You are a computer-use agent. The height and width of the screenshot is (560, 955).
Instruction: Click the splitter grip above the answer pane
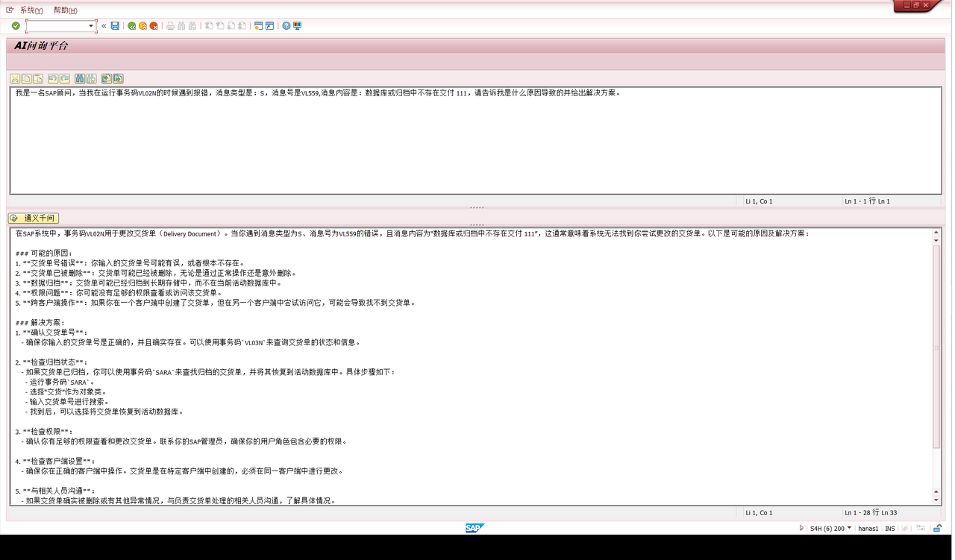477,224
